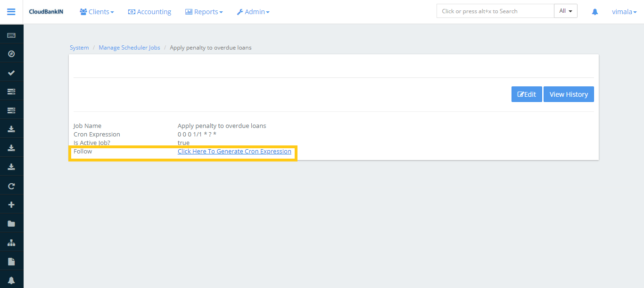
Task: Expand the Clients dropdown menu
Action: click(97, 12)
